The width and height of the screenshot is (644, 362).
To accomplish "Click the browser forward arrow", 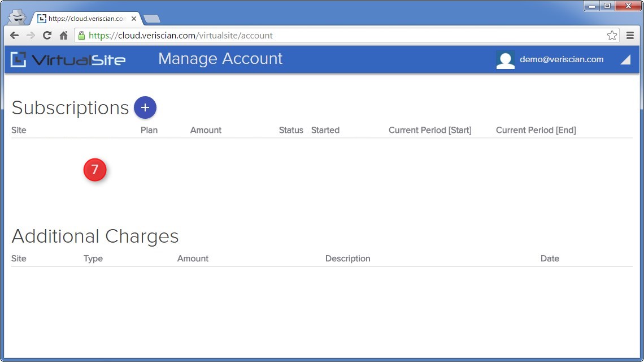I will pyautogui.click(x=31, y=36).
